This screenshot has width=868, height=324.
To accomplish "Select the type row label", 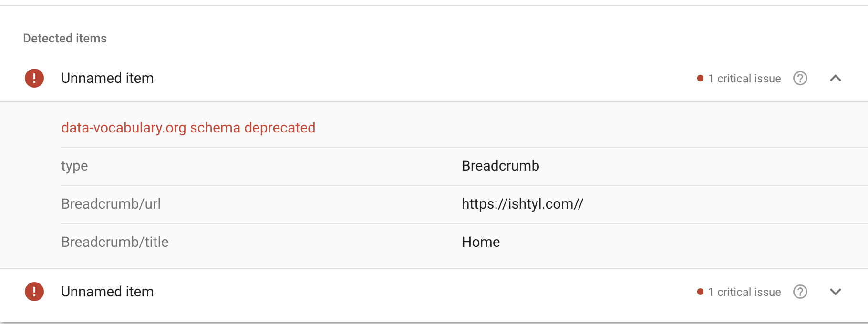I will 74,166.
